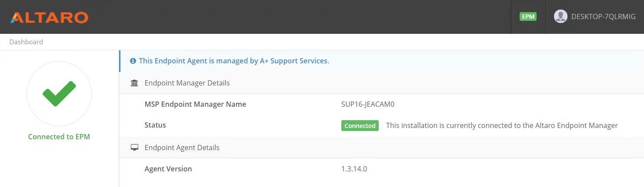
Task: Click the Dashboard breadcrumb
Action: [26, 42]
